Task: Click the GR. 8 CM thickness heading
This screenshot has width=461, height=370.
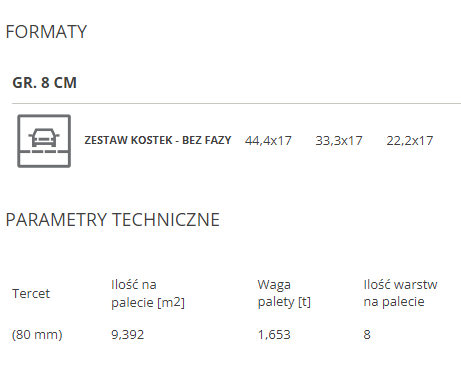Action: [x=44, y=83]
